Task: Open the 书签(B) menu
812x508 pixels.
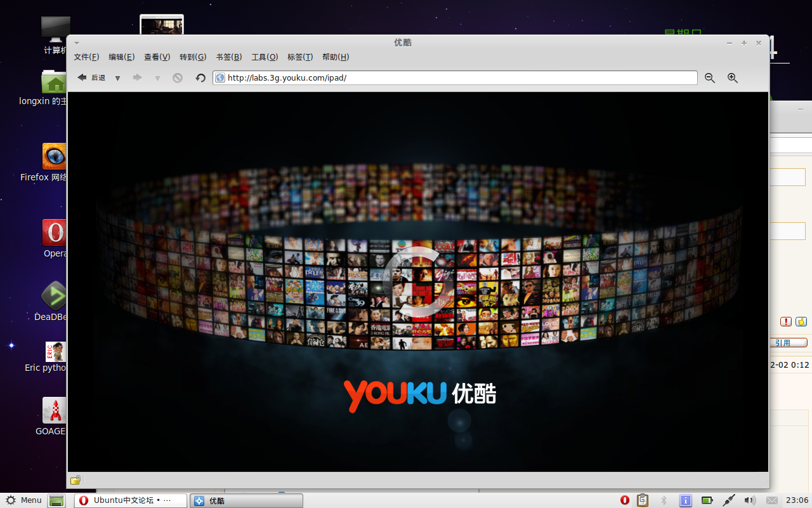Action: coord(228,57)
